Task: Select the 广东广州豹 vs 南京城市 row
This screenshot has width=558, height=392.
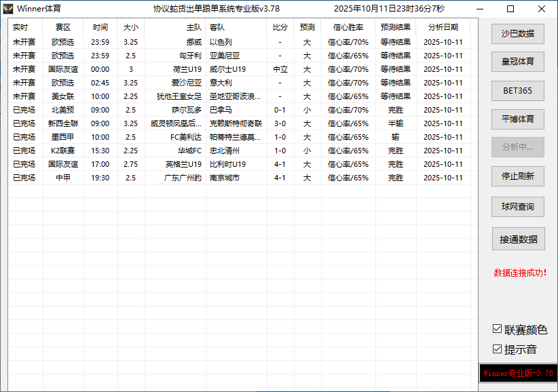Action: point(204,178)
